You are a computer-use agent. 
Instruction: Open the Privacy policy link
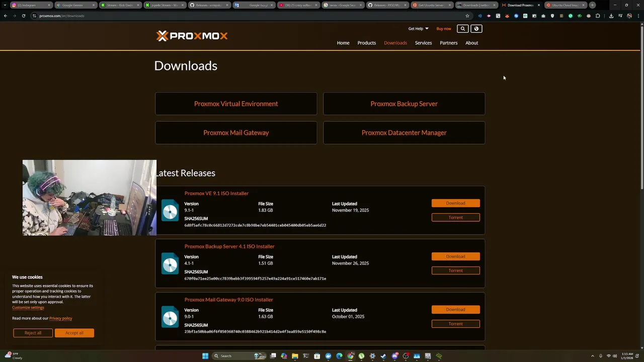pyautogui.click(x=60, y=318)
